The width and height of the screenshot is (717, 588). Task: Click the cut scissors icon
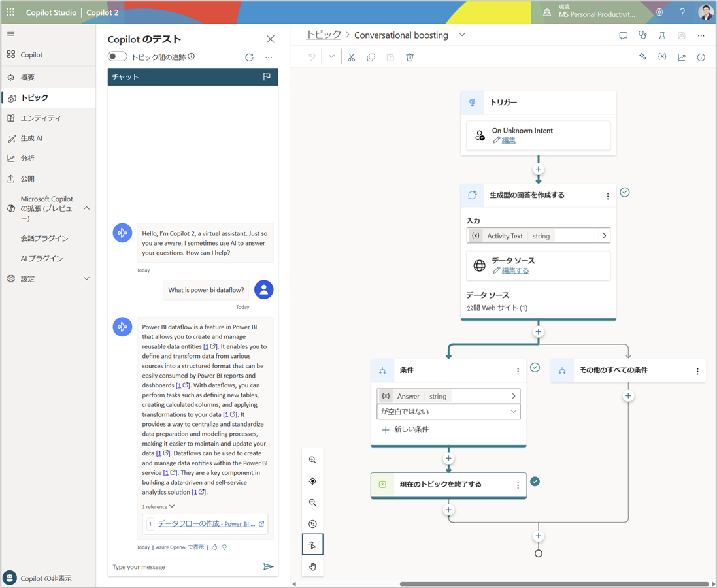351,57
